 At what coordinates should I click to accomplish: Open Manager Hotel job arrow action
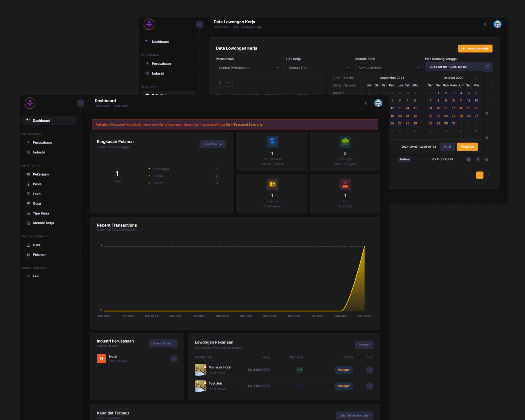pos(370,370)
